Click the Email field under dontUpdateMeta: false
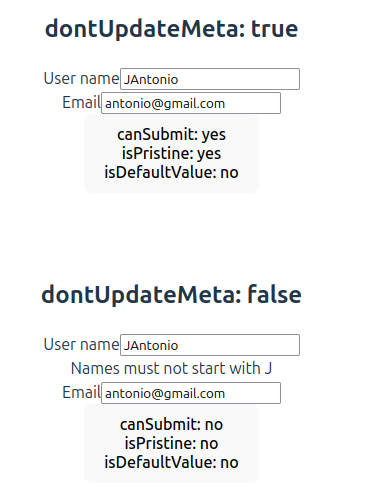Viewport: 371px width, 500px height. (x=191, y=393)
